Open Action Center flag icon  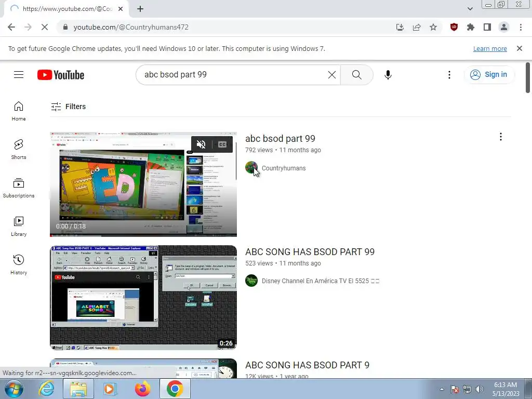click(x=455, y=389)
